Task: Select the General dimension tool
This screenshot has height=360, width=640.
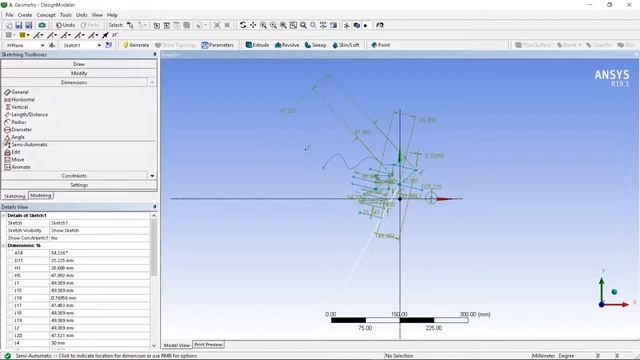Action: tap(16, 92)
